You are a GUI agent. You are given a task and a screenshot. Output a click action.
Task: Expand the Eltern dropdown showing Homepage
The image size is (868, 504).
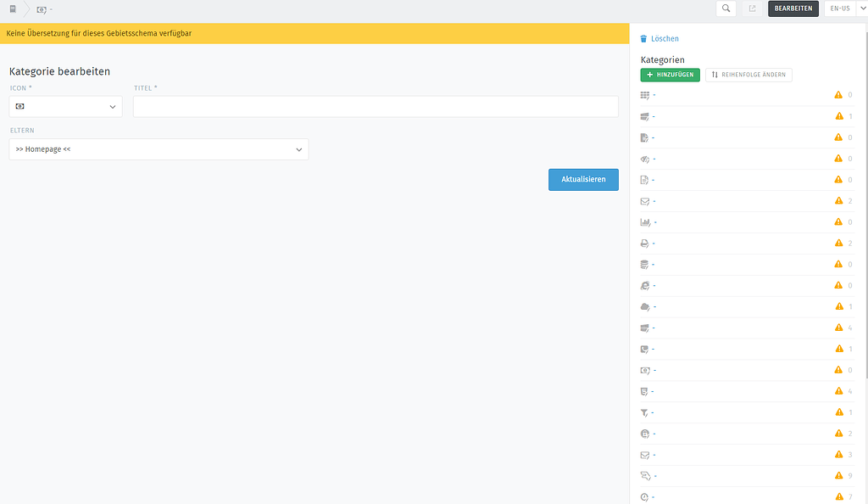tap(159, 149)
